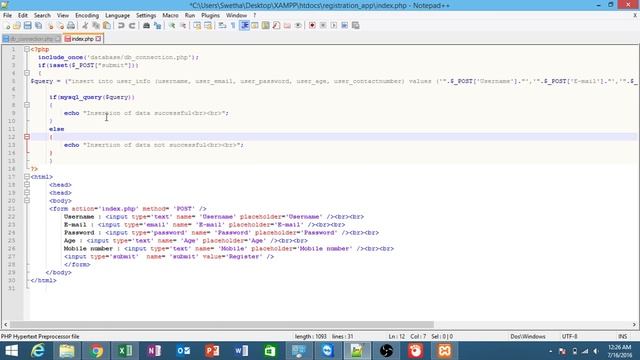Collapse the body tag at line 20
The height and width of the screenshot is (360, 640).
pos(27,200)
